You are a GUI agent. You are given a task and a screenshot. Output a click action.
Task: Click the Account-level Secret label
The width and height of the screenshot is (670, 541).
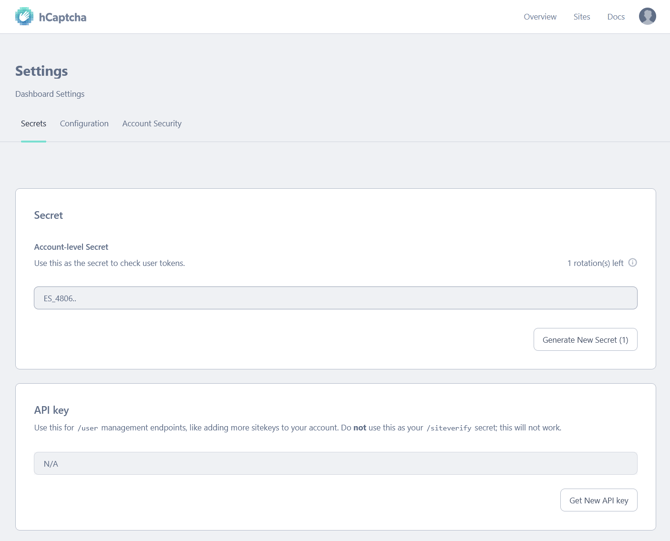click(71, 247)
